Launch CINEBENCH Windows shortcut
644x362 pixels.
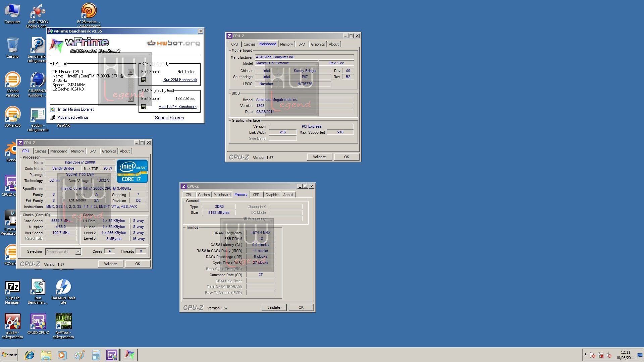click(x=37, y=84)
